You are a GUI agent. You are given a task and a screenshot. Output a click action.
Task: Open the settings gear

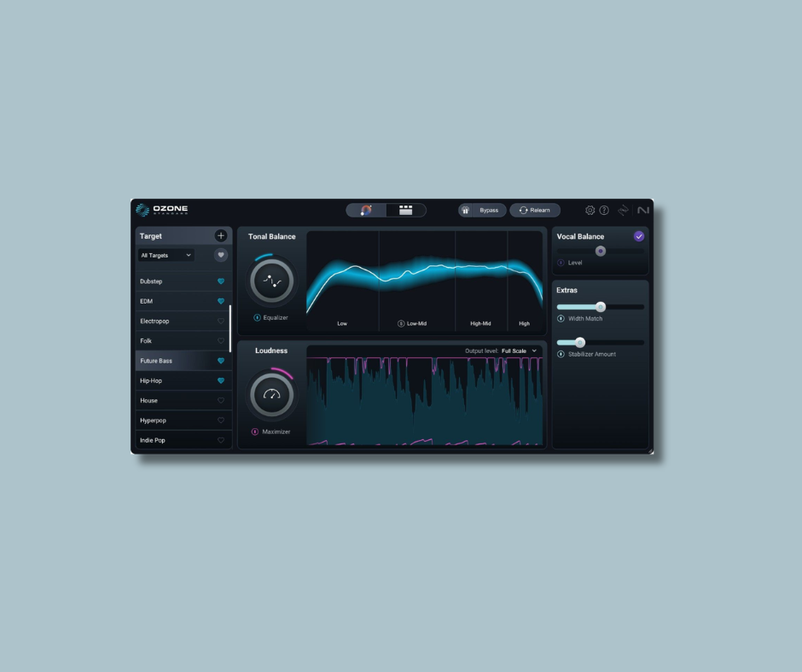tap(590, 210)
